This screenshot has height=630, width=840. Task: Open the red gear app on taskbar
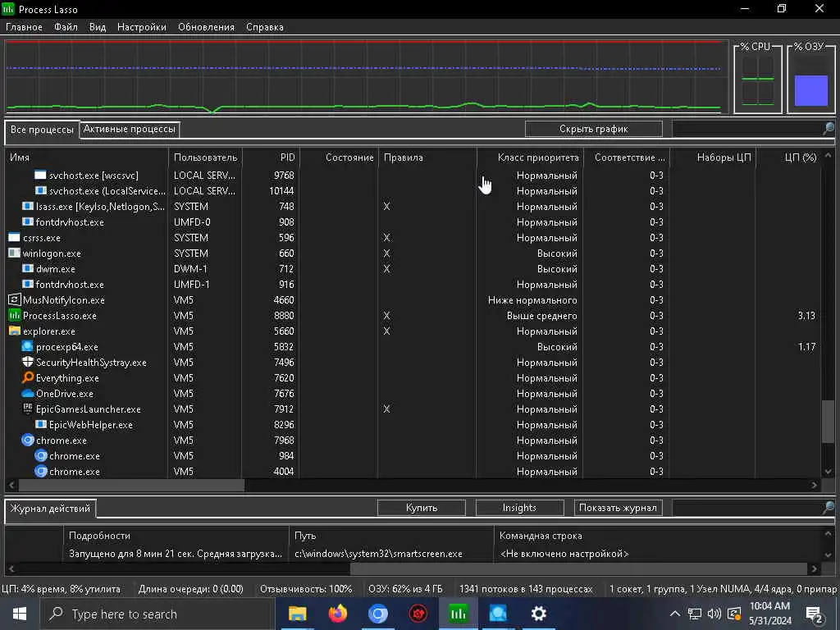[418, 614]
